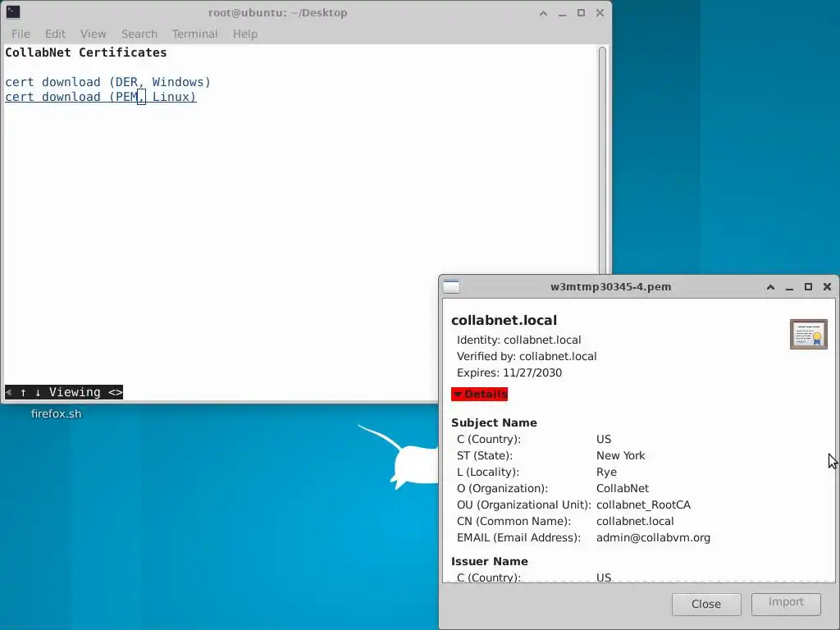The width and height of the screenshot is (840, 630).
Task: Click the collabnet_RootCA organizational unit value
Action: (643, 504)
